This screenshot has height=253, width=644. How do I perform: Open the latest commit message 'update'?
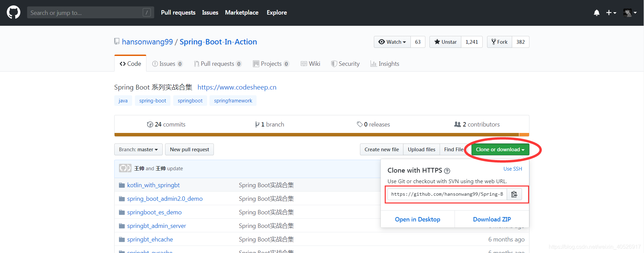pyautogui.click(x=175, y=169)
